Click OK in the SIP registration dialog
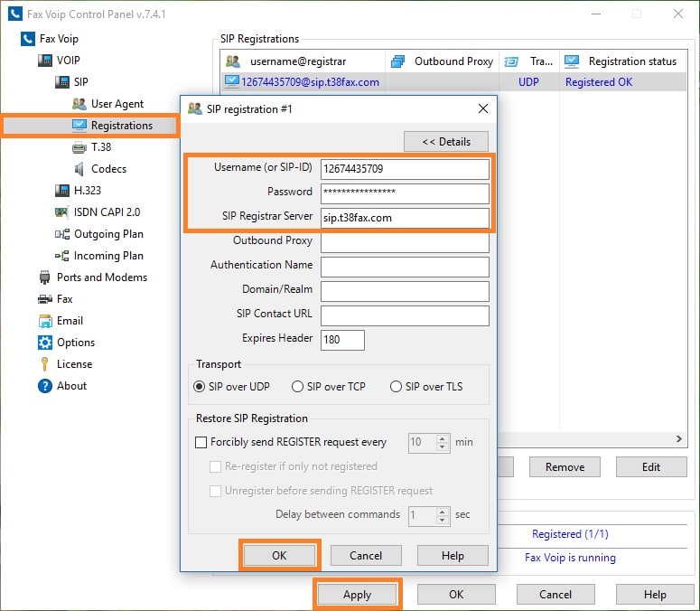The image size is (700, 611). (279, 556)
